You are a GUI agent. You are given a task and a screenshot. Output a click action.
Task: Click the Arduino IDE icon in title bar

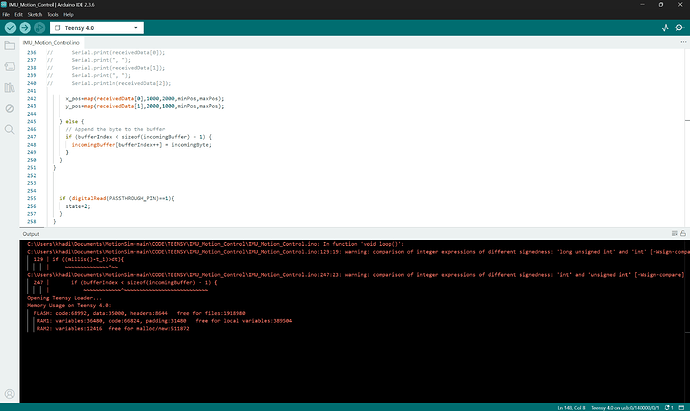4,4
